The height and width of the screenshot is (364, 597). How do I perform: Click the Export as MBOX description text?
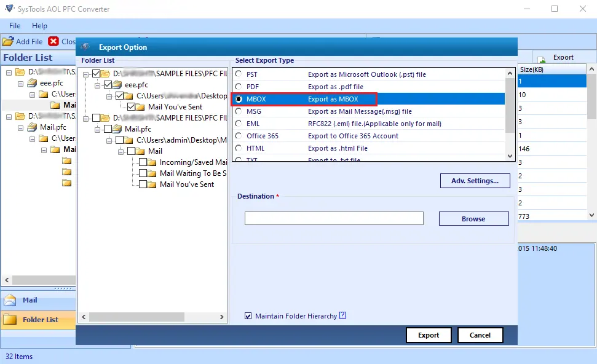[x=333, y=99]
